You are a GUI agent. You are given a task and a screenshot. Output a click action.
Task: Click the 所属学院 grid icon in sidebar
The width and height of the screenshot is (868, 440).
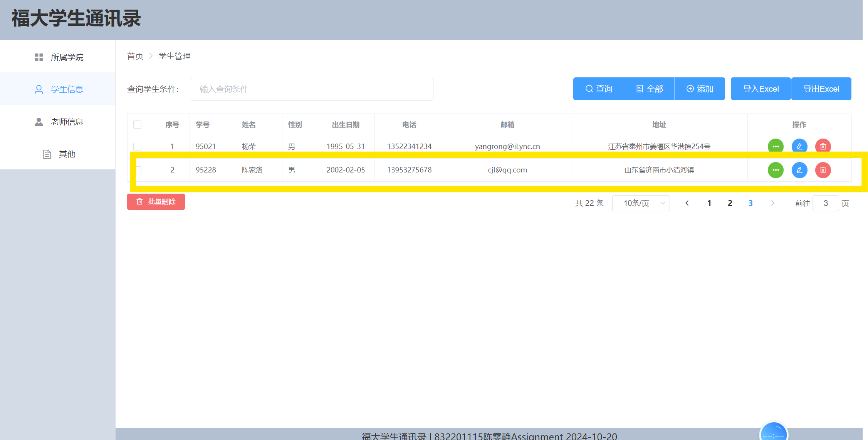[39, 57]
